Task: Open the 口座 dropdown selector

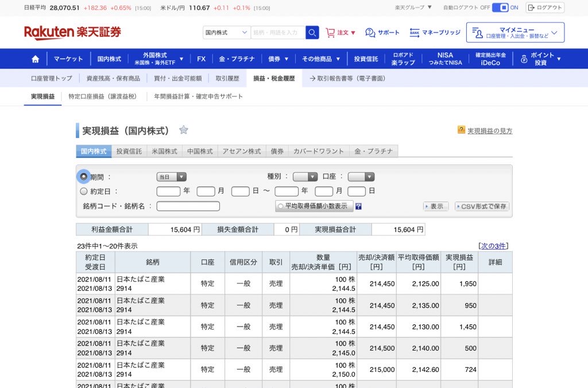Action: [361, 177]
